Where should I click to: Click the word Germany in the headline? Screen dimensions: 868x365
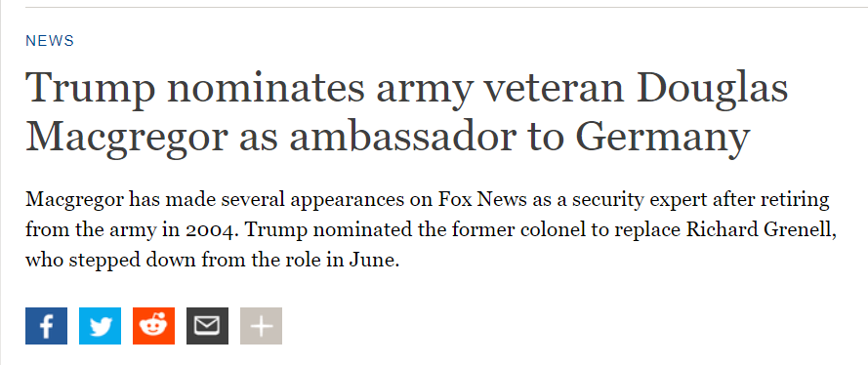point(663,138)
